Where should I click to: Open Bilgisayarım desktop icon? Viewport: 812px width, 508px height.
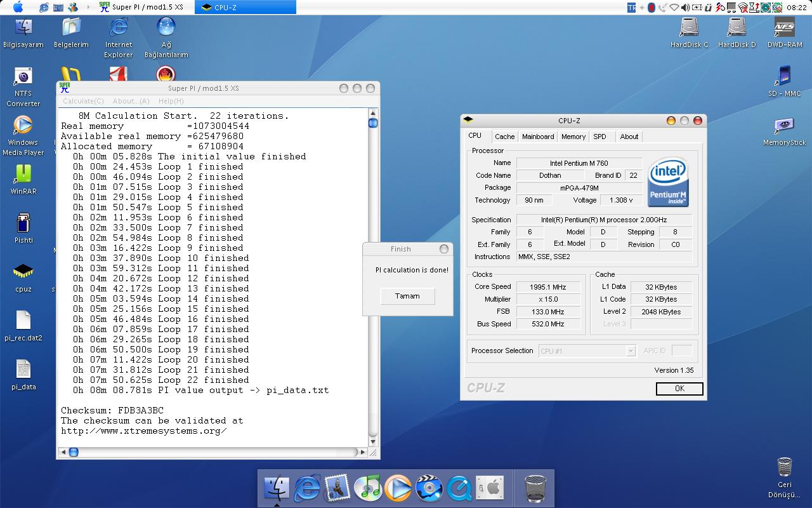pos(23,33)
